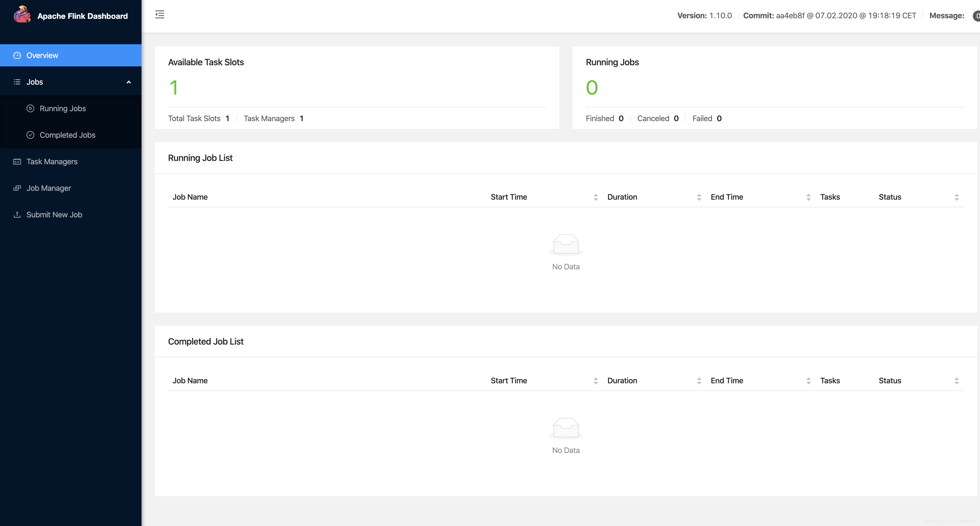
Task: Sort Running Job List by End Time
Action: point(808,197)
